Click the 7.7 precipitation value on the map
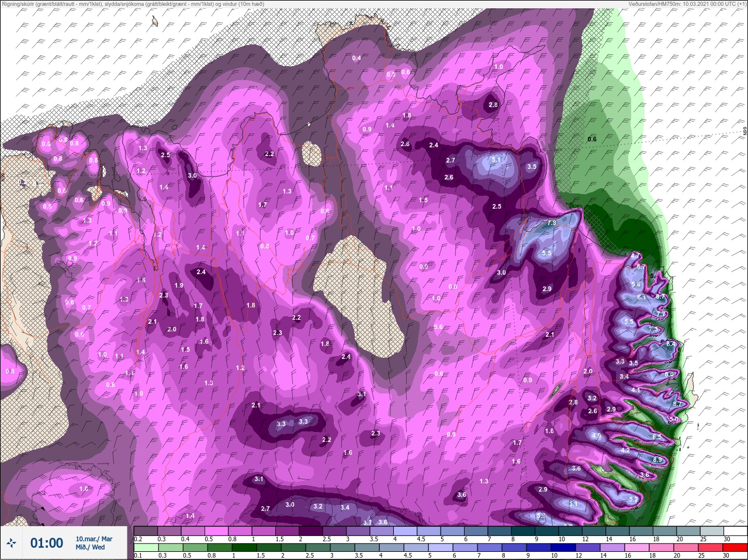Image resolution: width=748 pixels, height=560 pixels. coord(662,314)
